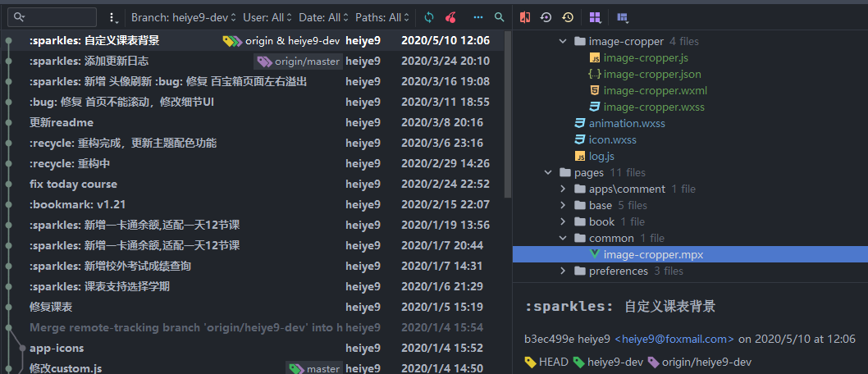Click the revert selected changes icon
The height and width of the screenshot is (374, 868).
tap(546, 17)
